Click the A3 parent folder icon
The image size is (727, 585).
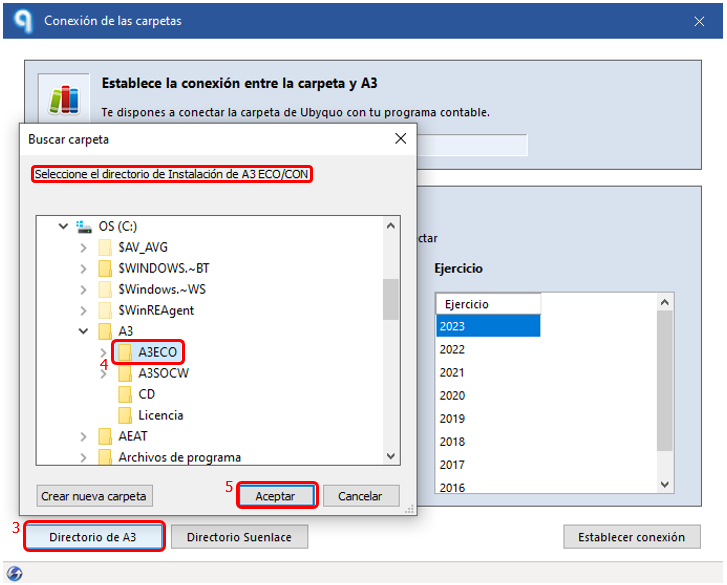coord(105,331)
